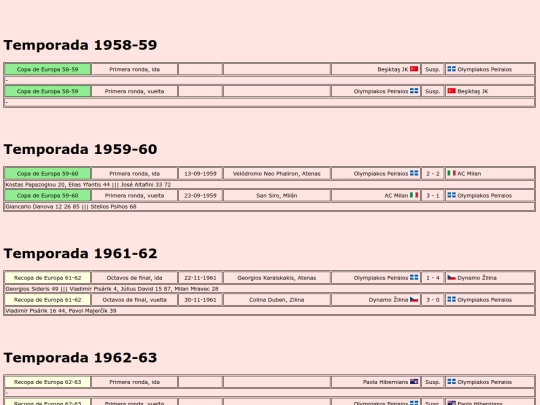Click Susp. in Beşiktaş JK home match row
The image size is (540, 405).
point(433,69)
